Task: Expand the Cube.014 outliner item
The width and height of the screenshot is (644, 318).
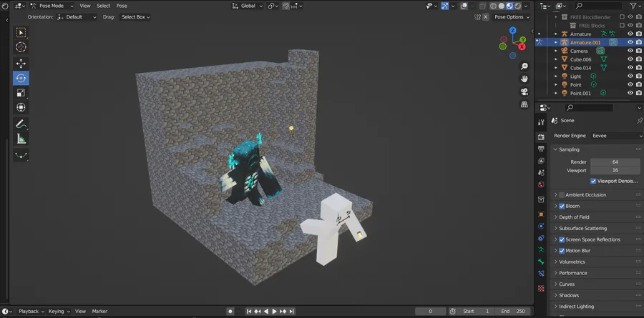Action: click(x=556, y=68)
